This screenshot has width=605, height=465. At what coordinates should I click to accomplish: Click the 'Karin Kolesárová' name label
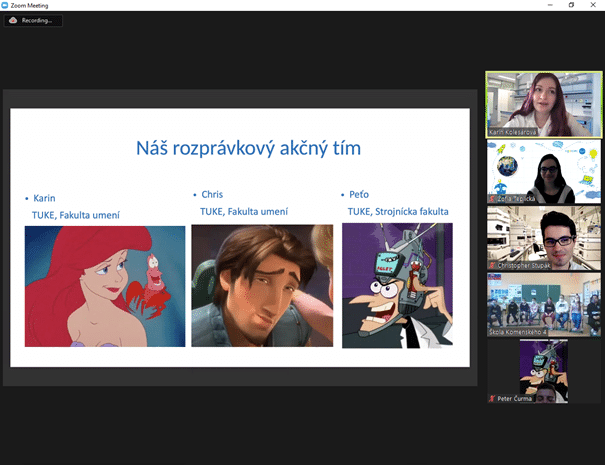click(512, 132)
